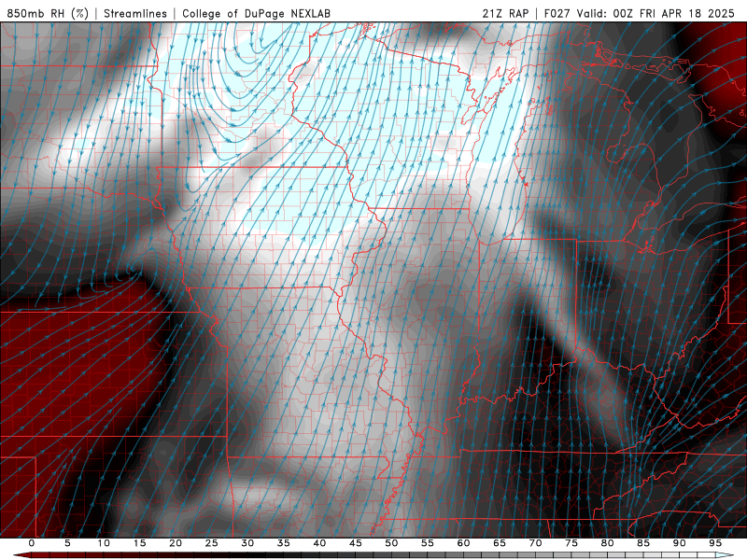Click the "90" value on the RH scale
The image size is (747, 560).
679,543
